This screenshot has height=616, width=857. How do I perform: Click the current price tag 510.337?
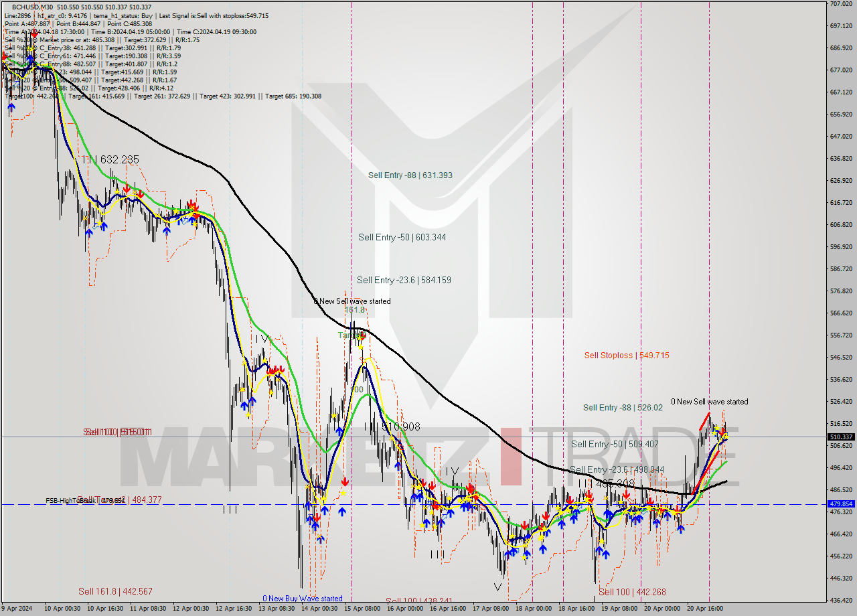pyautogui.click(x=841, y=437)
